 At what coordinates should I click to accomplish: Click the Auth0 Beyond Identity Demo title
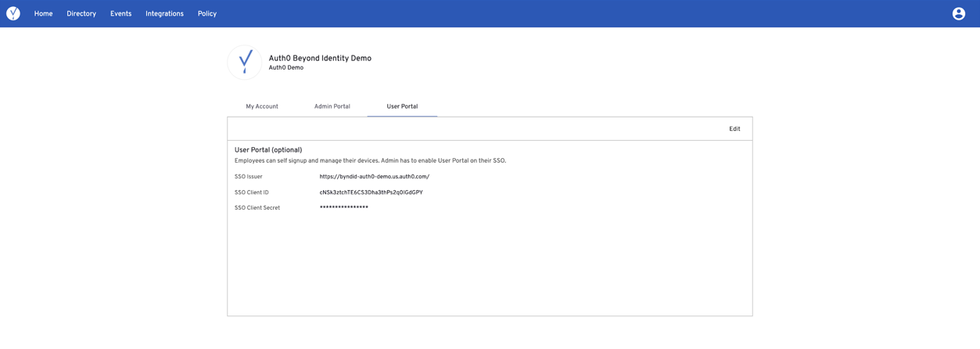(x=320, y=58)
